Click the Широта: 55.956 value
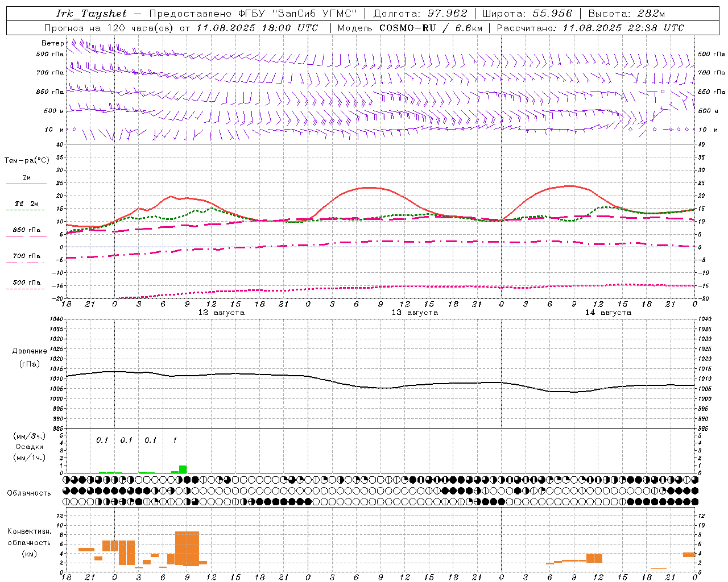The width and height of the screenshot is (728, 582). (x=527, y=14)
